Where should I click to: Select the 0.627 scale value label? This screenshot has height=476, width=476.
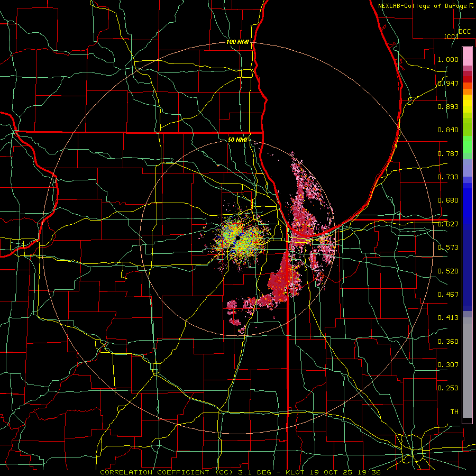[448, 224]
